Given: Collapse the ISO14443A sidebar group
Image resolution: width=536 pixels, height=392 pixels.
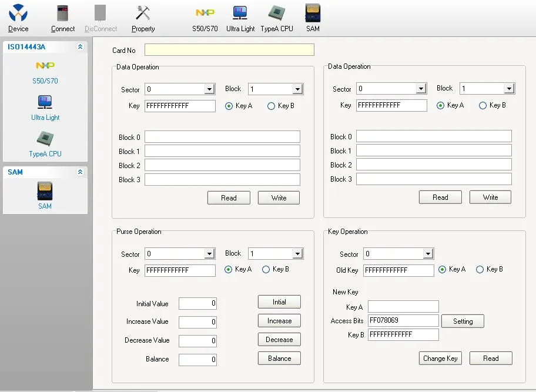Looking at the screenshot, I should pos(80,47).
